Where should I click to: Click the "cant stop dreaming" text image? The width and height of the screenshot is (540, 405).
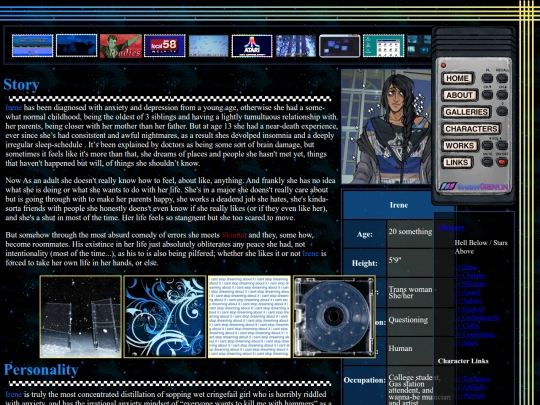[x=249, y=316]
